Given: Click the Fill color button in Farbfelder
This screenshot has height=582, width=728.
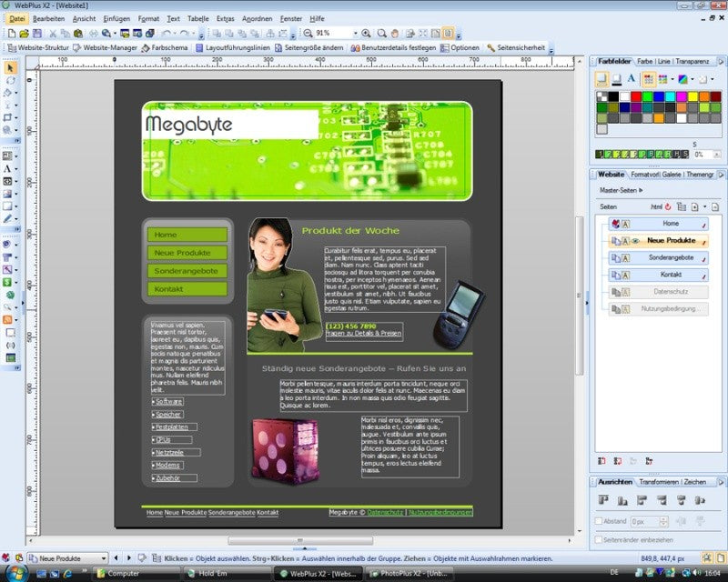Looking at the screenshot, I should tap(602, 79).
